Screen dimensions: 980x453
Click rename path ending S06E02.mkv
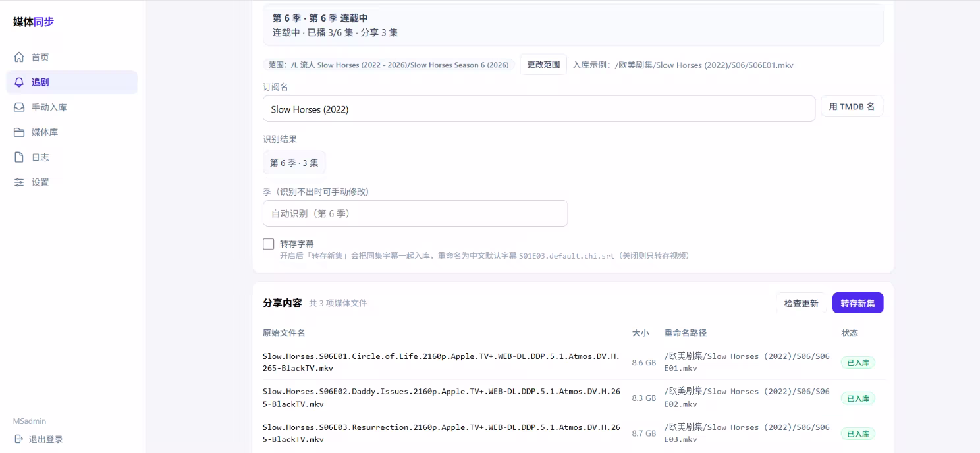pos(747,398)
